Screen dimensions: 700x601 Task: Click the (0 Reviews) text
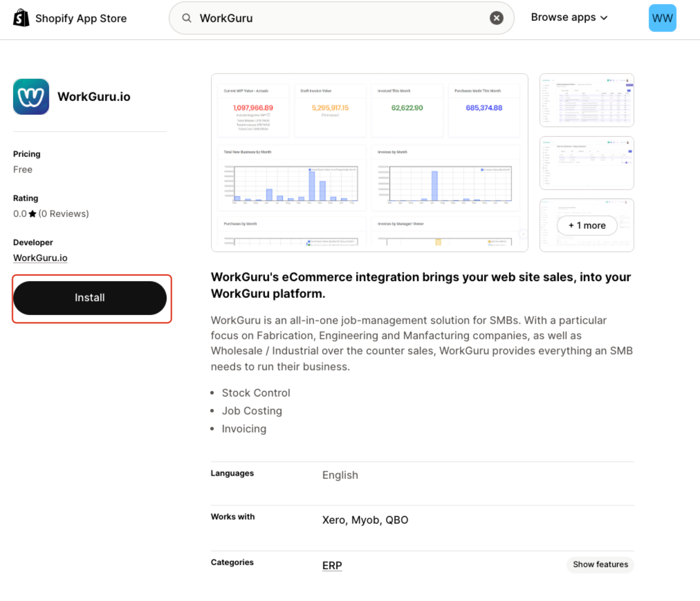pyautogui.click(x=64, y=214)
